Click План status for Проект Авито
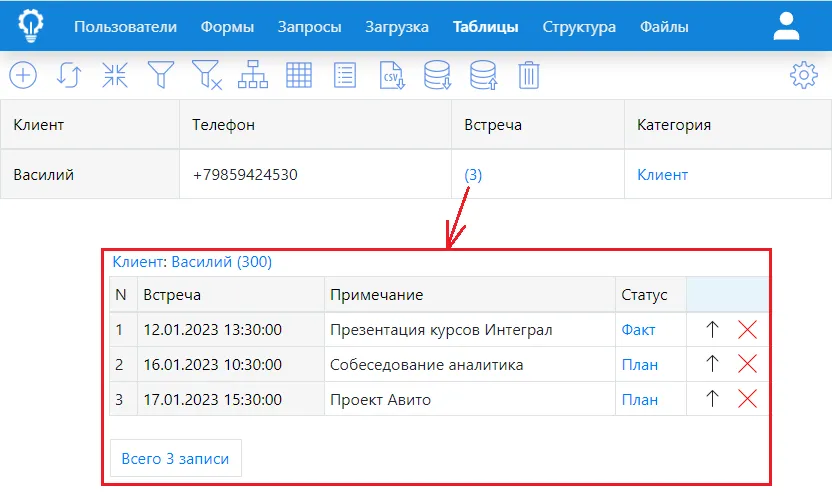The image size is (832, 501). click(640, 400)
